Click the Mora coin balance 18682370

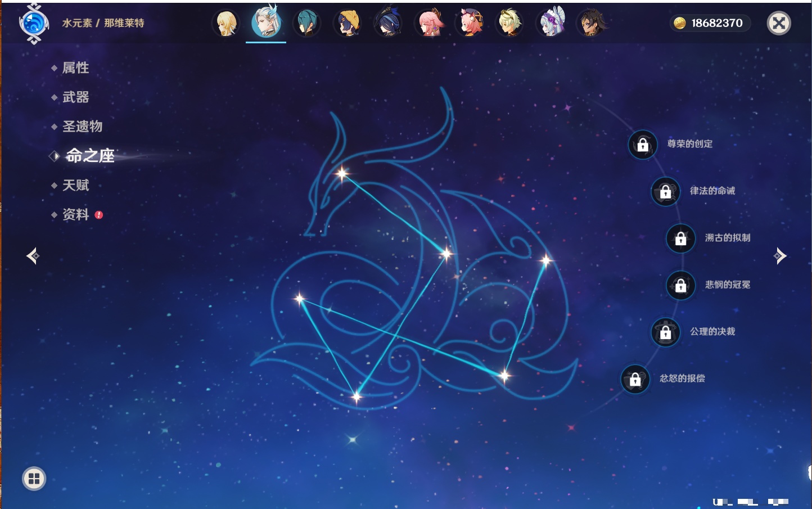pos(710,23)
